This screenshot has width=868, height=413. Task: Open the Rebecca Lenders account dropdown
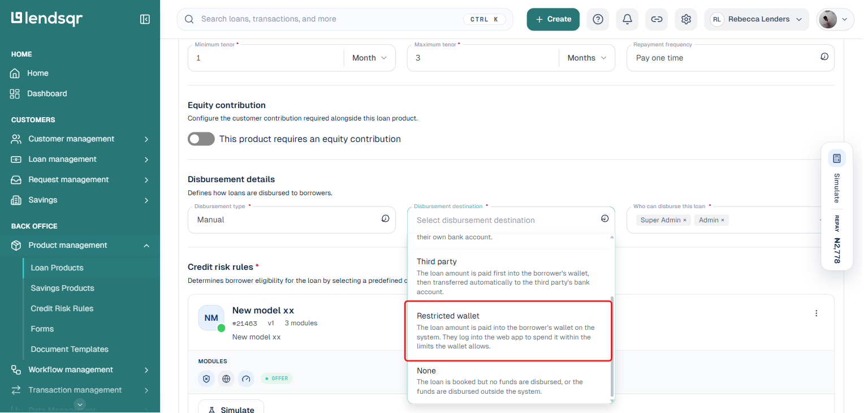(757, 19)
